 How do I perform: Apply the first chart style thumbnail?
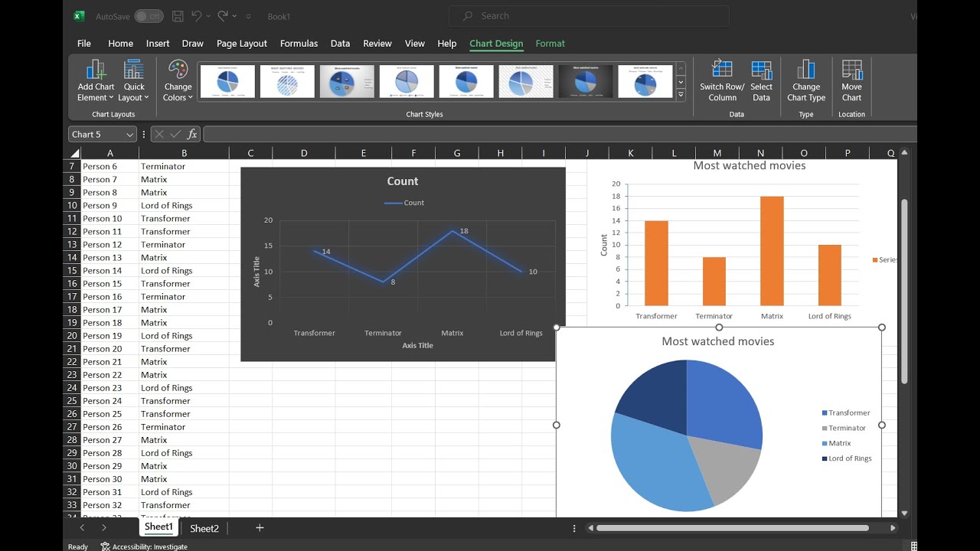pyautogui.click(x=227, y=81)
